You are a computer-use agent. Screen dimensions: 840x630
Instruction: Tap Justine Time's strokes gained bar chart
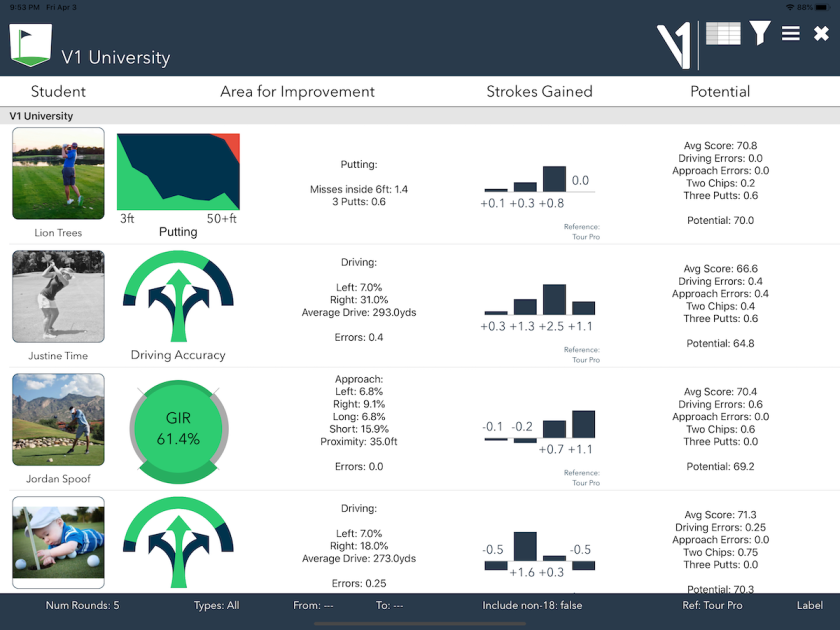[x=539, y=308]
